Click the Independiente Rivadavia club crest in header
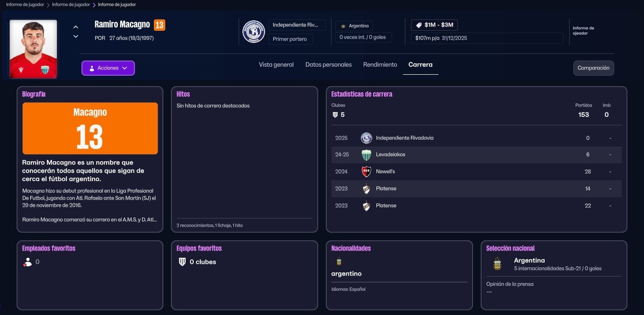 pos(253,32)
